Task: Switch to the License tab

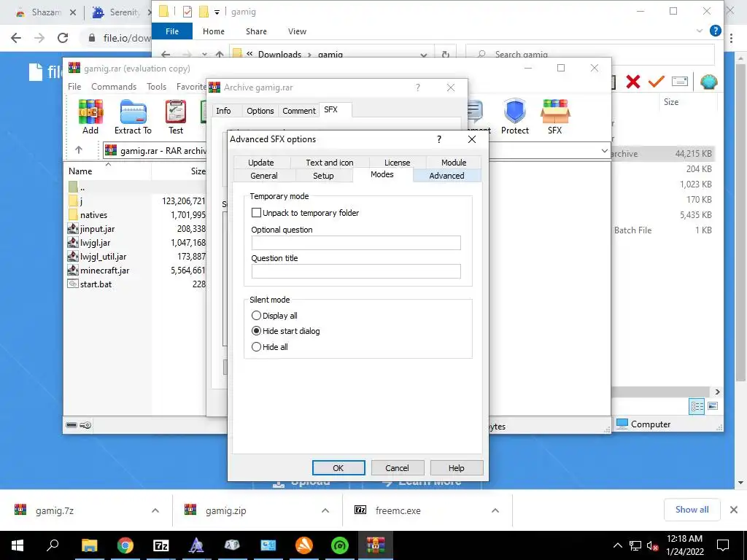Action: (x=398, y=163)
